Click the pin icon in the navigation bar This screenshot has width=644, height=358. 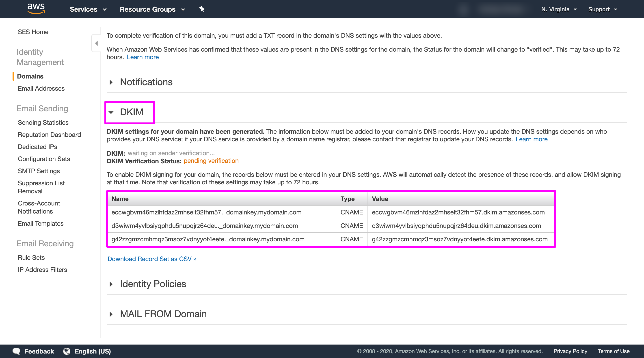201,9
